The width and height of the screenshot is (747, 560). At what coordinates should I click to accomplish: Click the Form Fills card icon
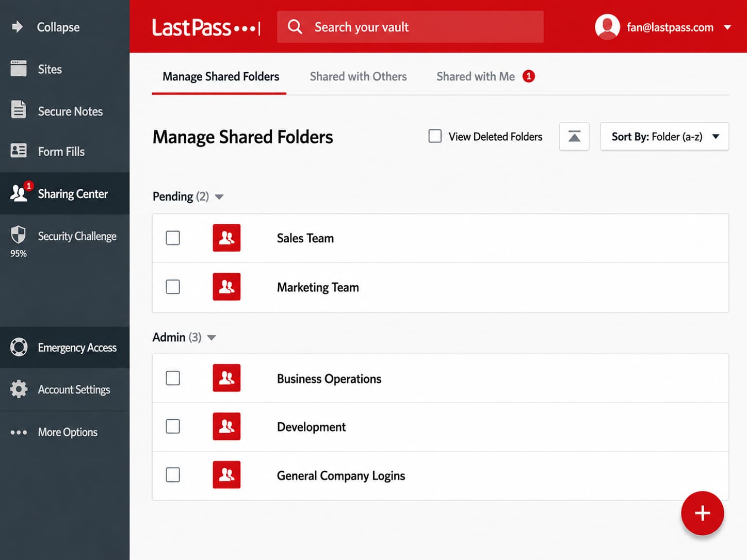[19, 151]
